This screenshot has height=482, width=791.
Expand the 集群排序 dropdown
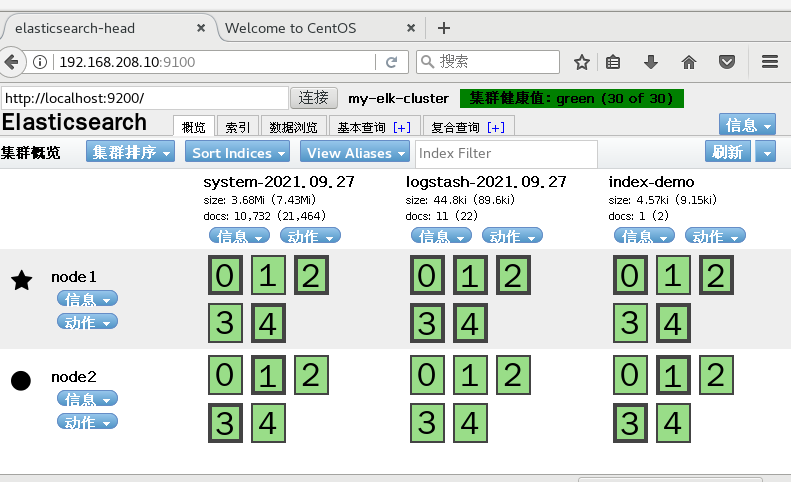click(130, 151)
